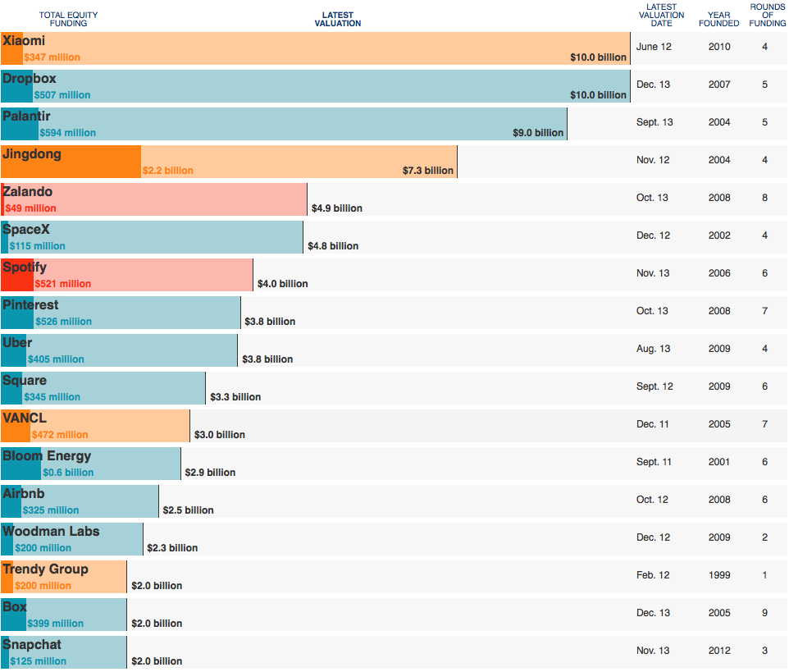
Task: Click Zalando's $4.9 billion valuation label
Action: point(336,208)
